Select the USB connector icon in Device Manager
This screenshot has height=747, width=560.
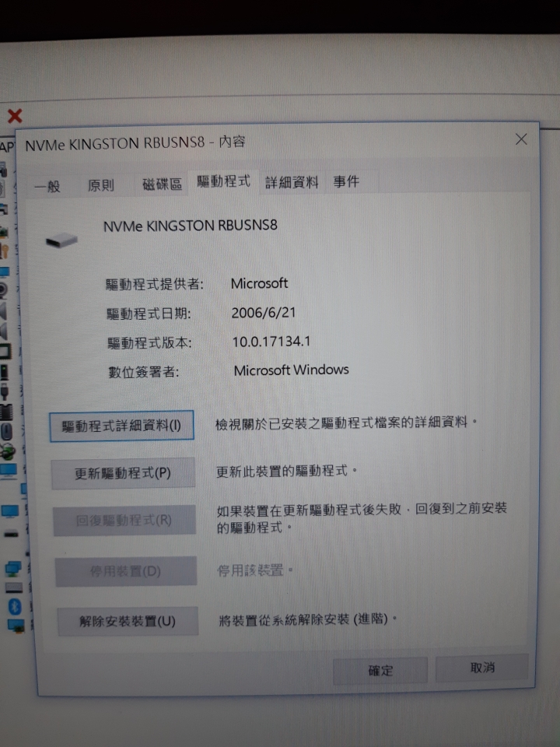(x=5, y=392)
